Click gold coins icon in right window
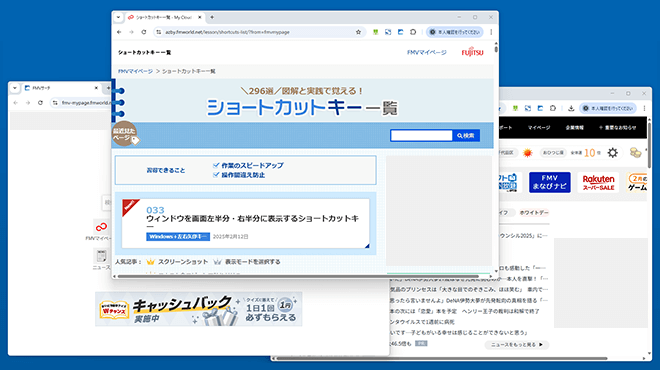660x370 pixels. click(x=635, y=153)
